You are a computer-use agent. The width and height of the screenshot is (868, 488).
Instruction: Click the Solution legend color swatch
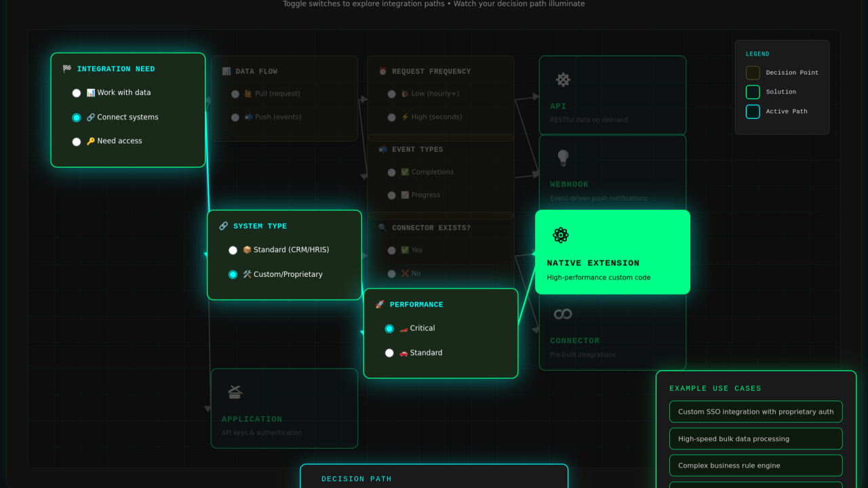[x=753, y=92]
